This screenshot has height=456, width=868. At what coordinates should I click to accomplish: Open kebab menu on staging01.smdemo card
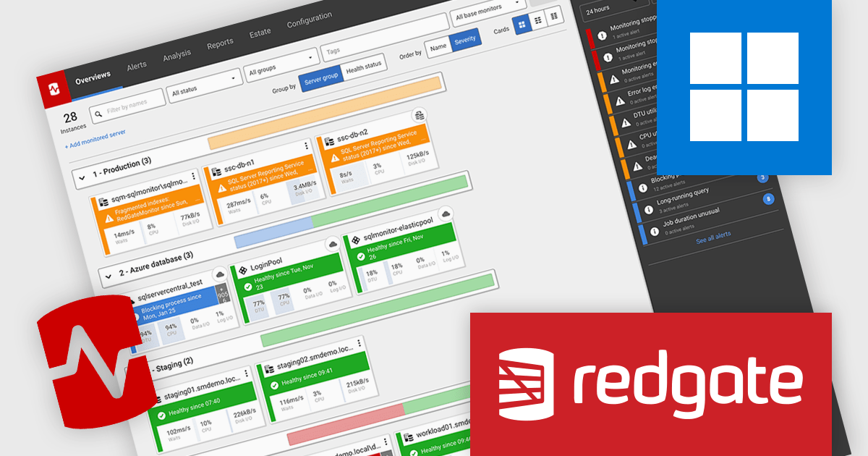(x=247, y=373)
